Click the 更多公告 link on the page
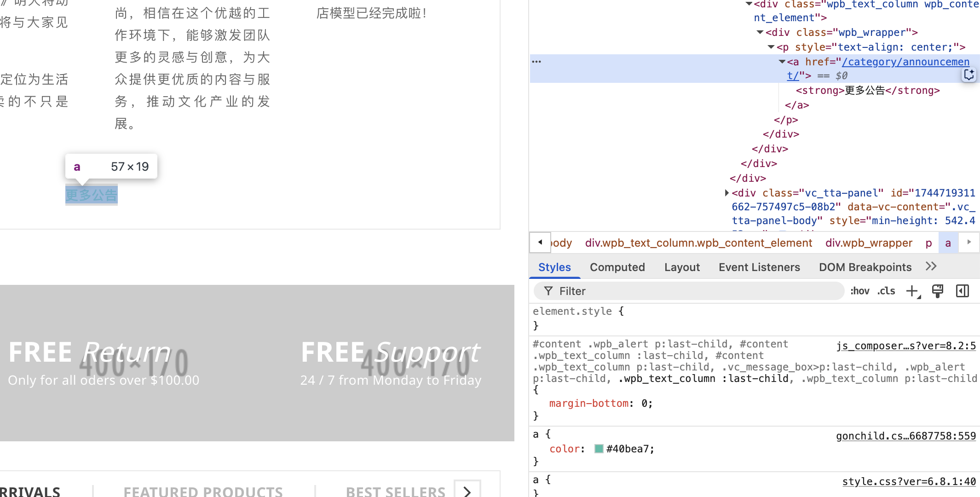The height and width of the screenshot is (497, 980). point(92,195)
